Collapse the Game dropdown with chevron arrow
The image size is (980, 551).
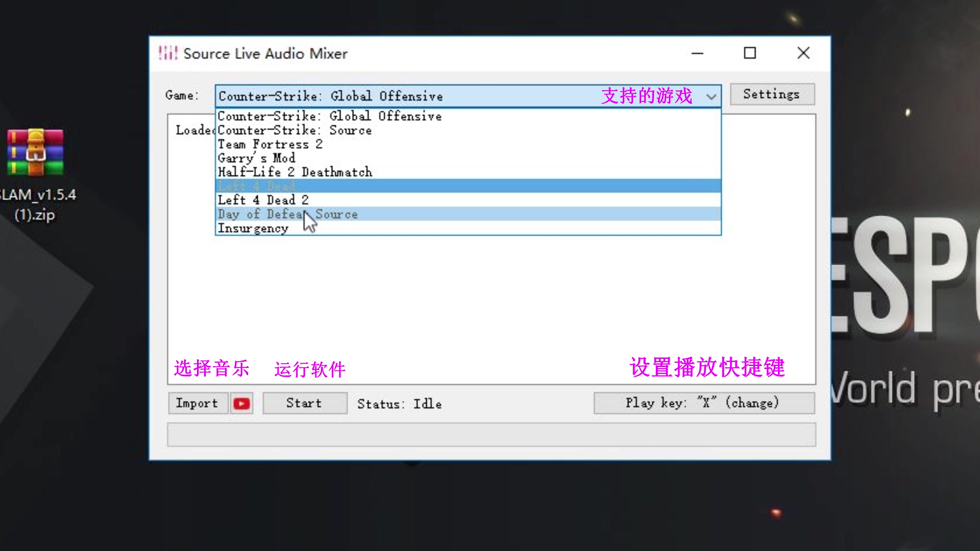tap(711, 96)
